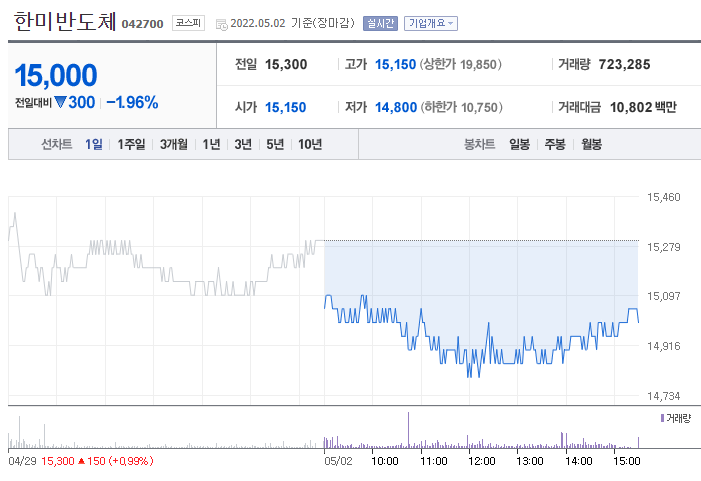Select the 1일 line chart tab

[94, 144]
